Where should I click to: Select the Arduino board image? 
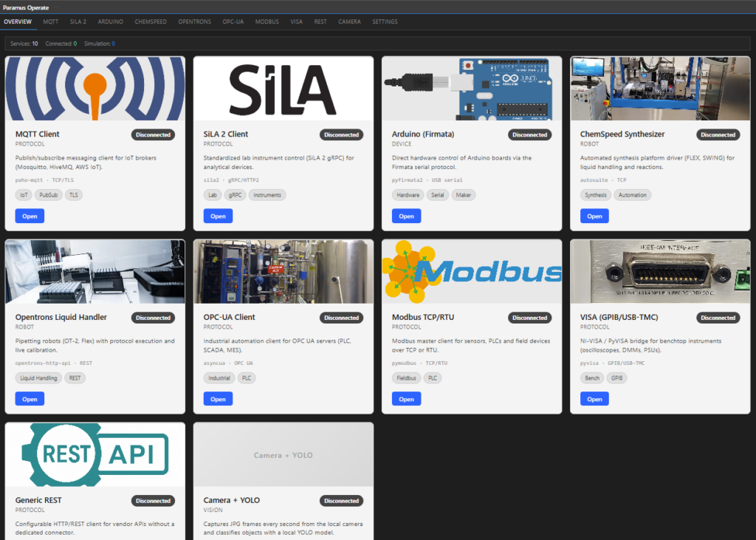pos(472,89)
